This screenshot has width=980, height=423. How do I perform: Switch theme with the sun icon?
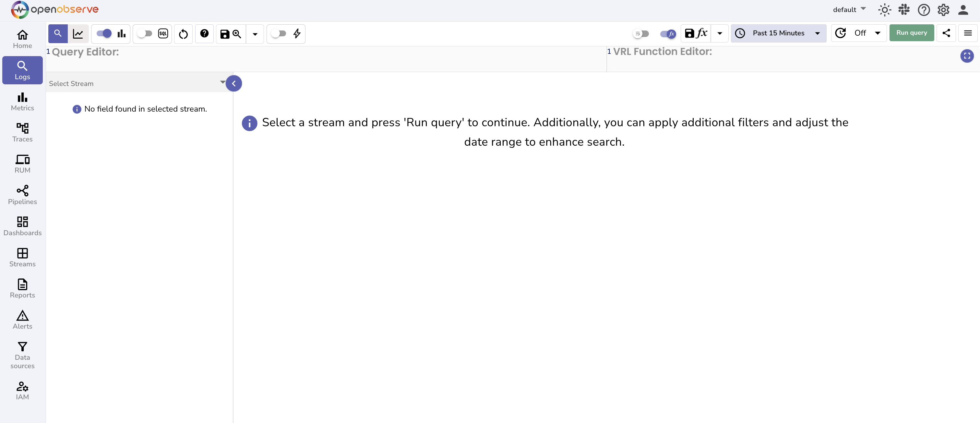click(x=885, y=10)
